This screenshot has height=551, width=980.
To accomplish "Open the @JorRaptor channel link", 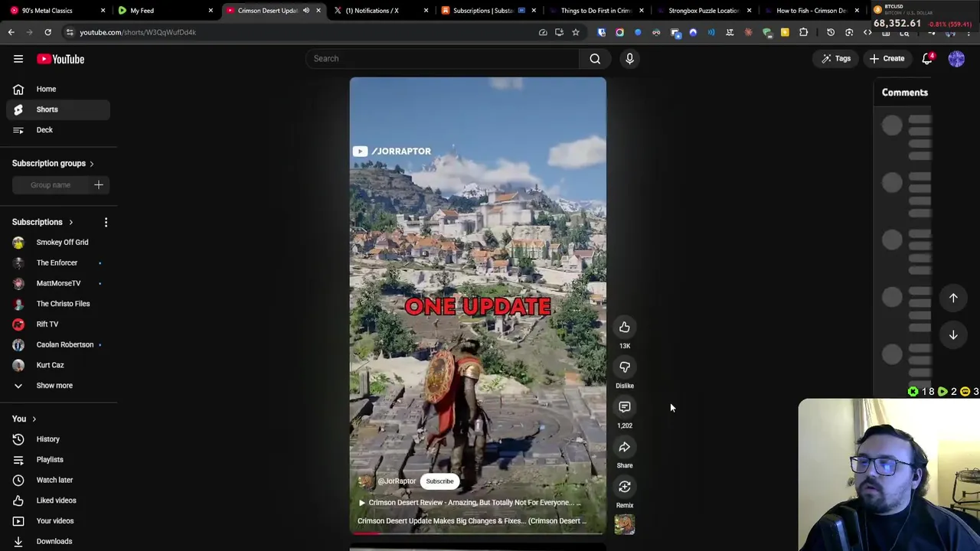I will tap(397, 481).
